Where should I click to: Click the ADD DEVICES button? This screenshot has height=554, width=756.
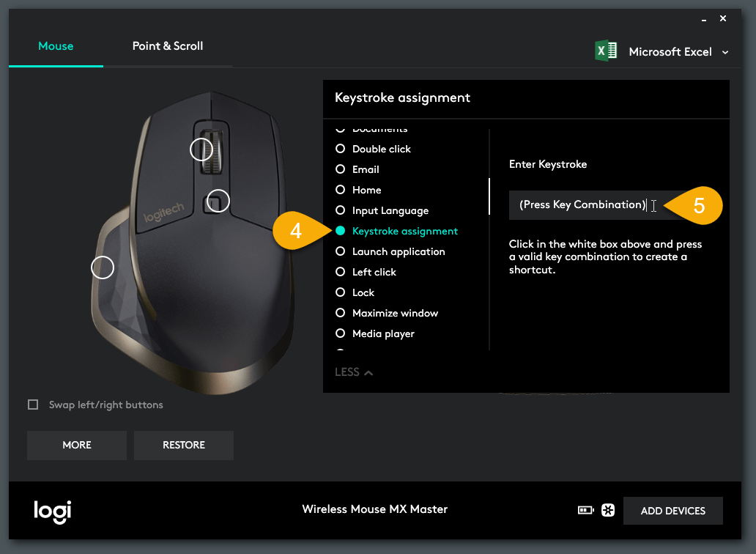click(672, 511)
